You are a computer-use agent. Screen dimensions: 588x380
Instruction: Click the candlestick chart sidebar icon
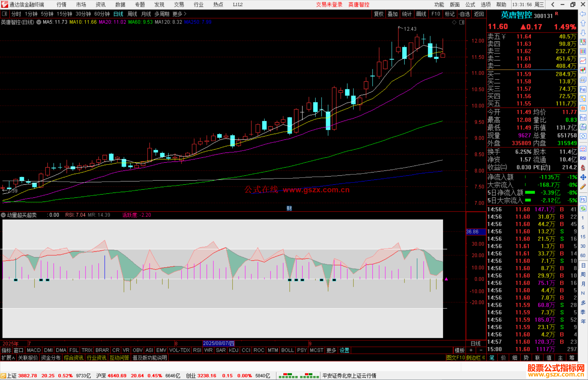pos(583,70)
